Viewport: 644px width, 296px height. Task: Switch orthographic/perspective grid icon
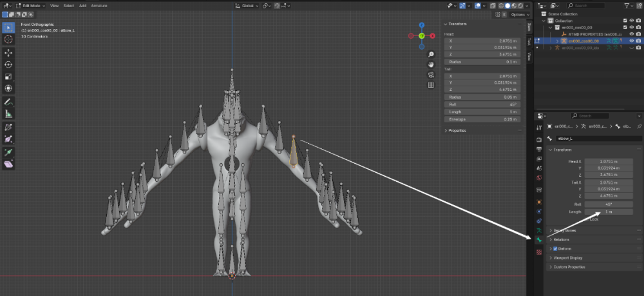pyautogui.click(x=431, y=85)
